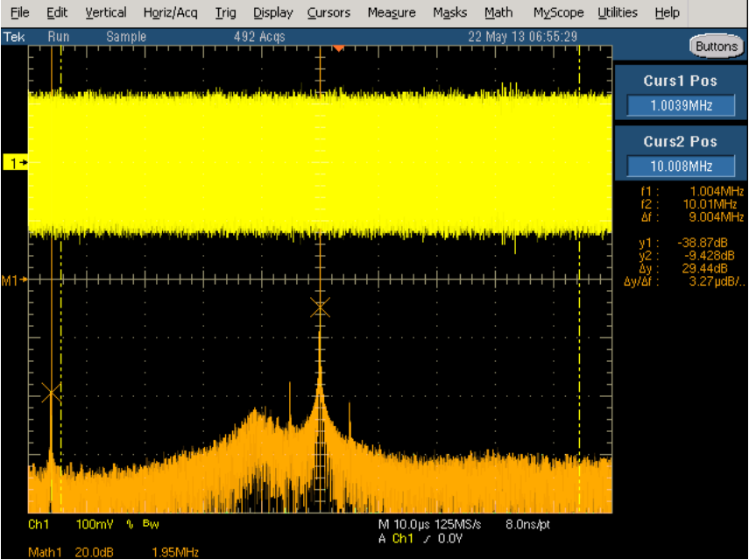The height and width of the screenshot is (560, 749).
Task: Click the cursor 1 X marker on spectrum
Action: point(51,393)
